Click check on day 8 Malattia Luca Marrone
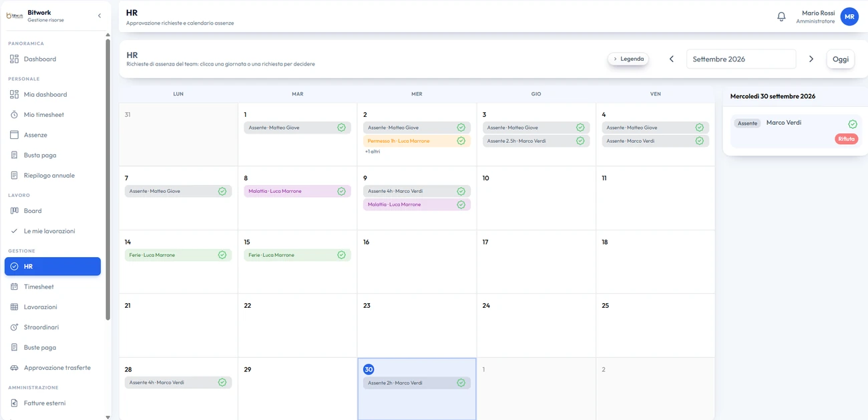Screen dimensions: 868x420 point(341,192)
